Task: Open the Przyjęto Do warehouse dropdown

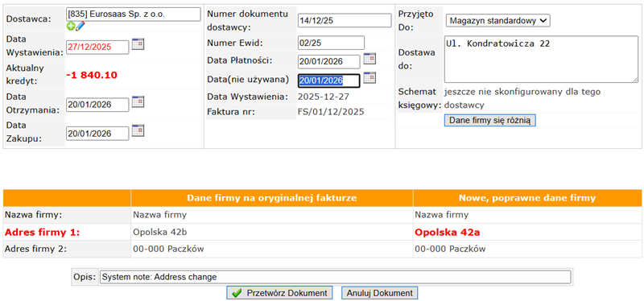Action: [497, 21]
